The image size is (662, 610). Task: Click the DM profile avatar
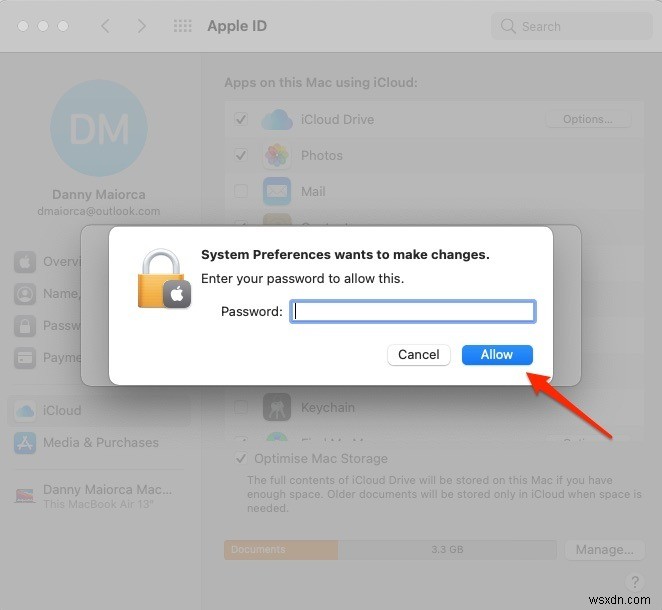coord(99,128)
